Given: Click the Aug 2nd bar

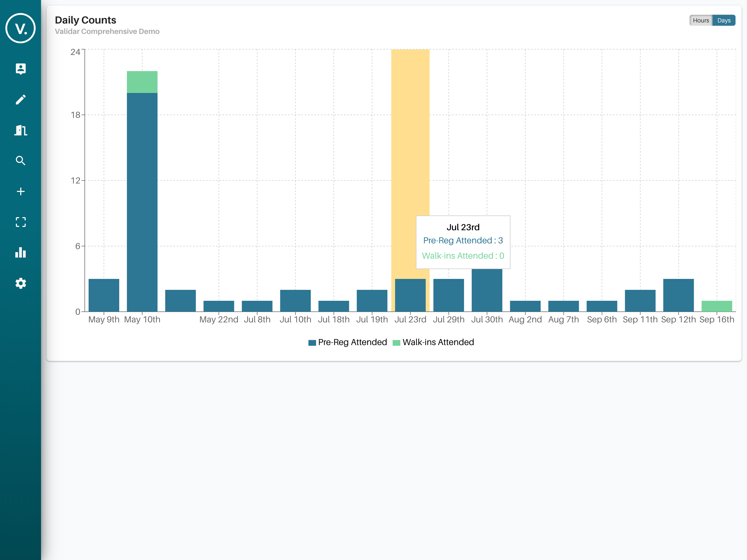Looking at the screenshot, I should tap(525, 306).
